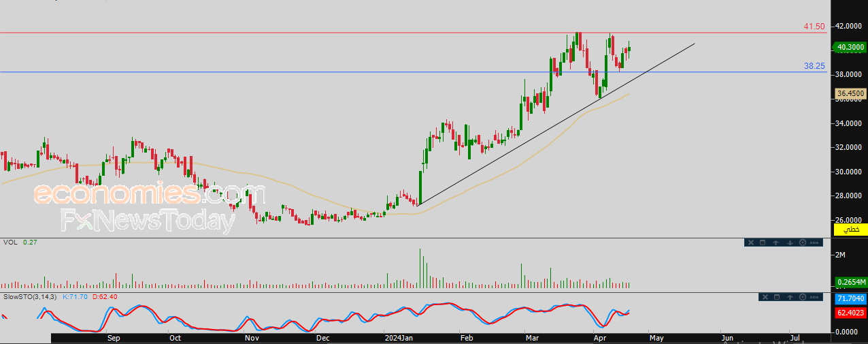Open VOL panel more options dots
Screen dimensions: 868x344
(814, 243)
